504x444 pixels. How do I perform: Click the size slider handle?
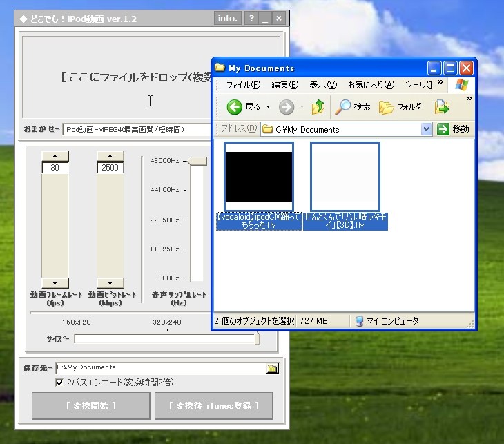[x=257, y=338]
